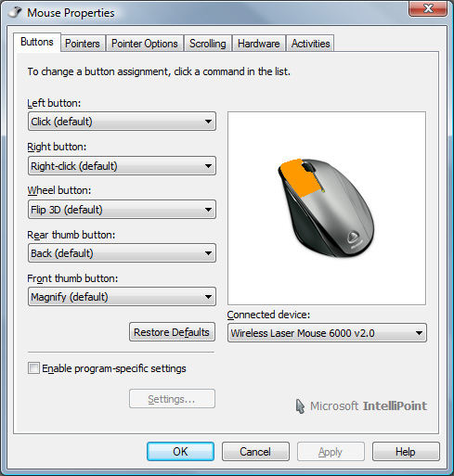
Task: Open the Pointer Options tab
Action: pyautogui.click(x=145, y=44)
